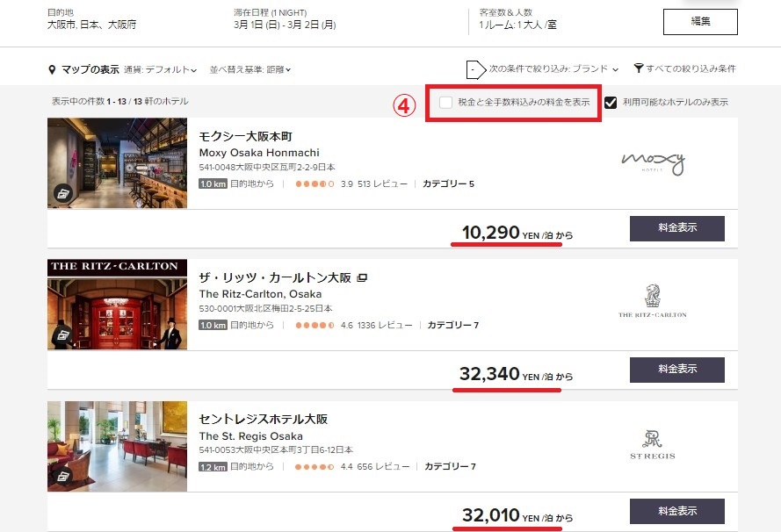This screenshot has width=781, height=532.
Task: Click the 530-0001 Ritz-Carlton address line
Action: pyautogui.click(x=265, y=308)
